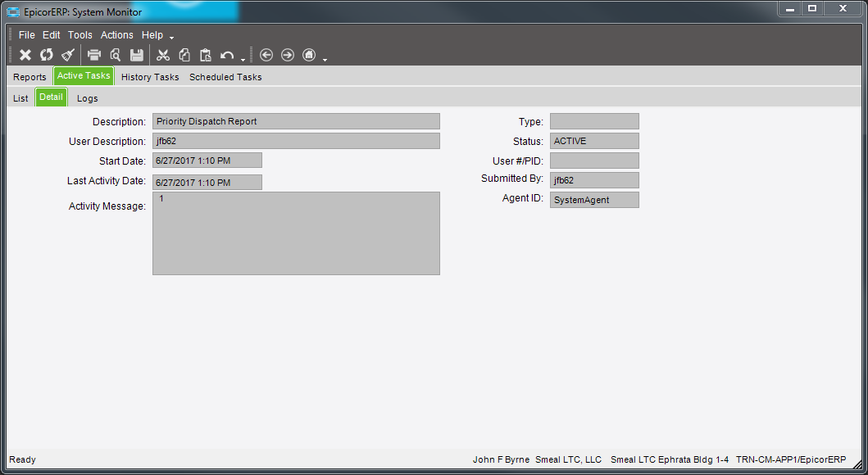868x475 pixels.
Task: Click the EpicorERP window title icon
Action: 13,11
